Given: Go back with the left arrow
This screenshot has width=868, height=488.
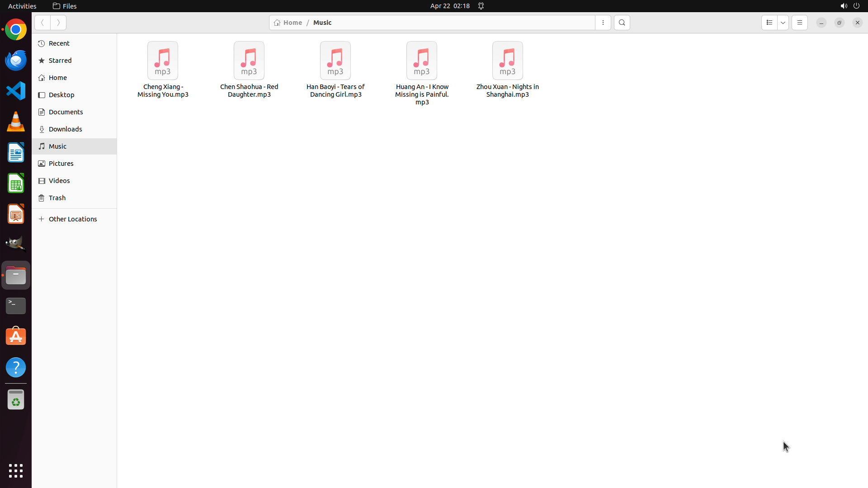Looking at the screenshot, I should (42, 23).
